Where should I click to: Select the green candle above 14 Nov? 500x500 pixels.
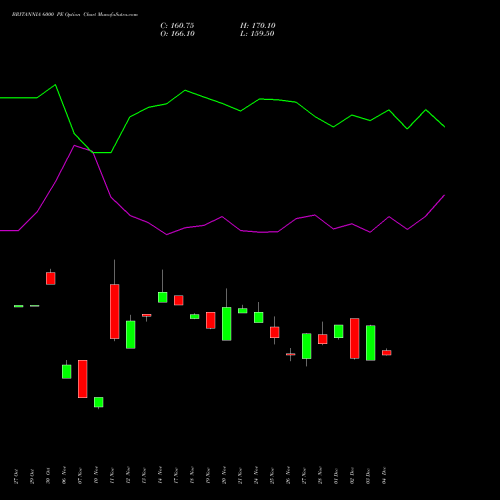(163, 297)
